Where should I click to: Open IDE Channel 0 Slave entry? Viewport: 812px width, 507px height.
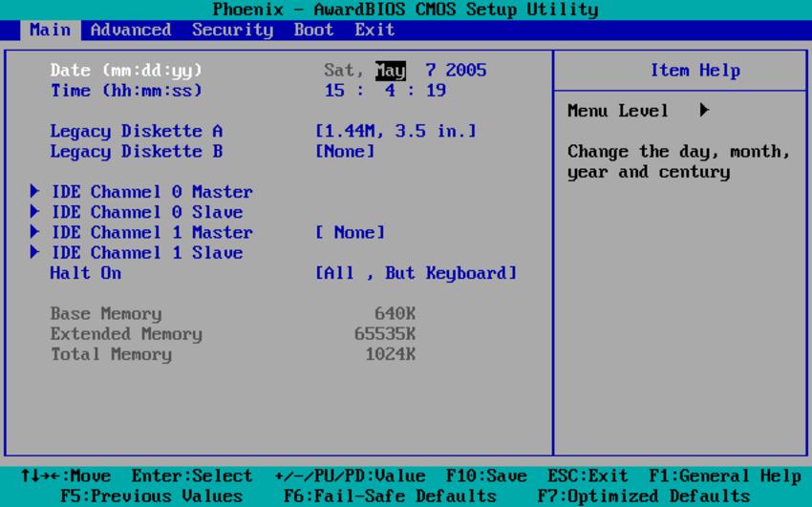pos(147,212)
